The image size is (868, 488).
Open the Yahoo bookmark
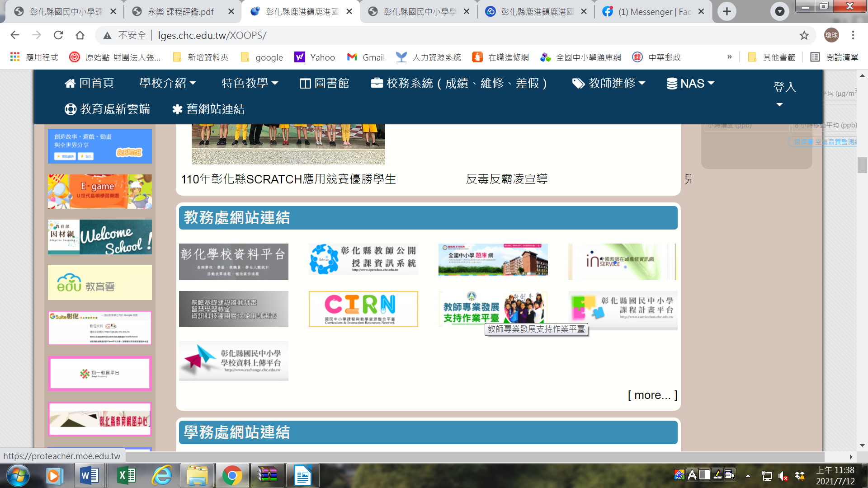pos(315,57)
